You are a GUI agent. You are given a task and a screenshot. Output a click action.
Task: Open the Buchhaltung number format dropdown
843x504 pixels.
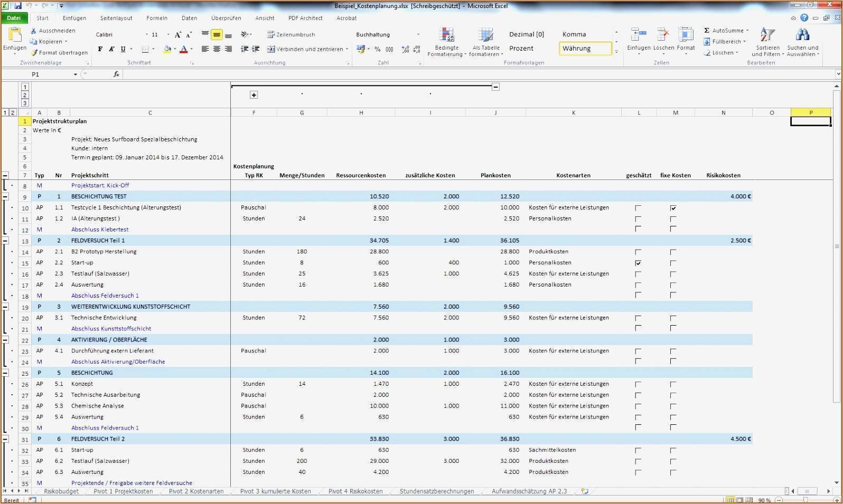coord(418,35)
